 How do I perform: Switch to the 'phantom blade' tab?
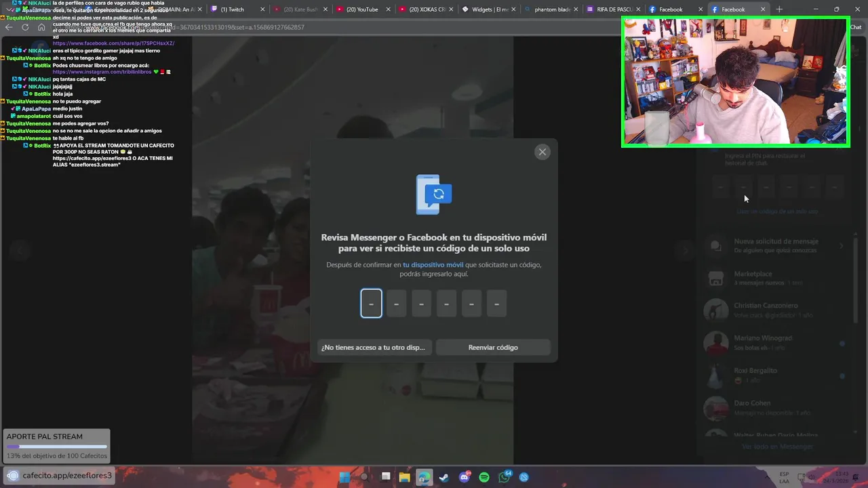(551, 9)
